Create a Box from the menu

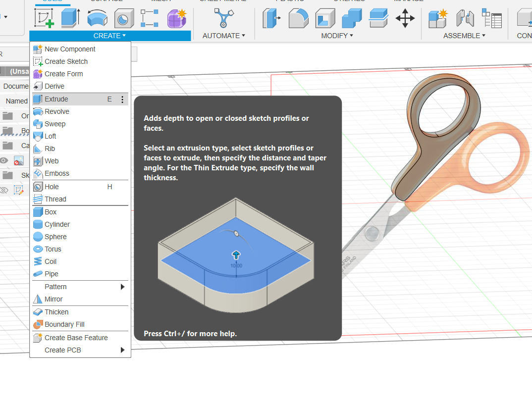click(x=80, y=212)
